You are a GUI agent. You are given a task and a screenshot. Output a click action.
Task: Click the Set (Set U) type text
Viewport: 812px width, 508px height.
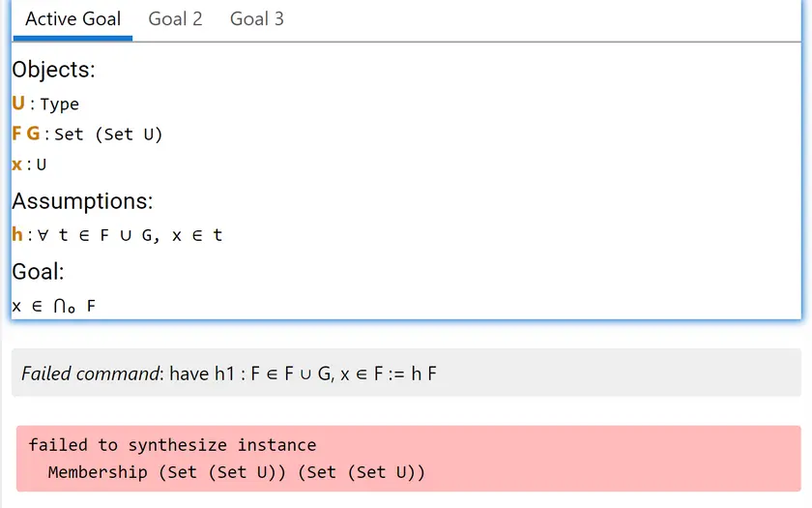(x=108, y=134)
